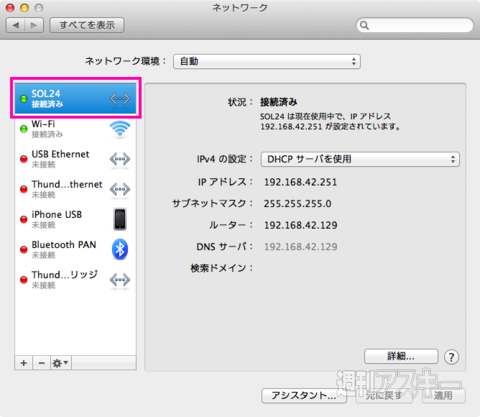Viewport: 480px width, 417px height.
Task: Click the ethernet icon beside Thund...thernet
Action: [120, 189]
